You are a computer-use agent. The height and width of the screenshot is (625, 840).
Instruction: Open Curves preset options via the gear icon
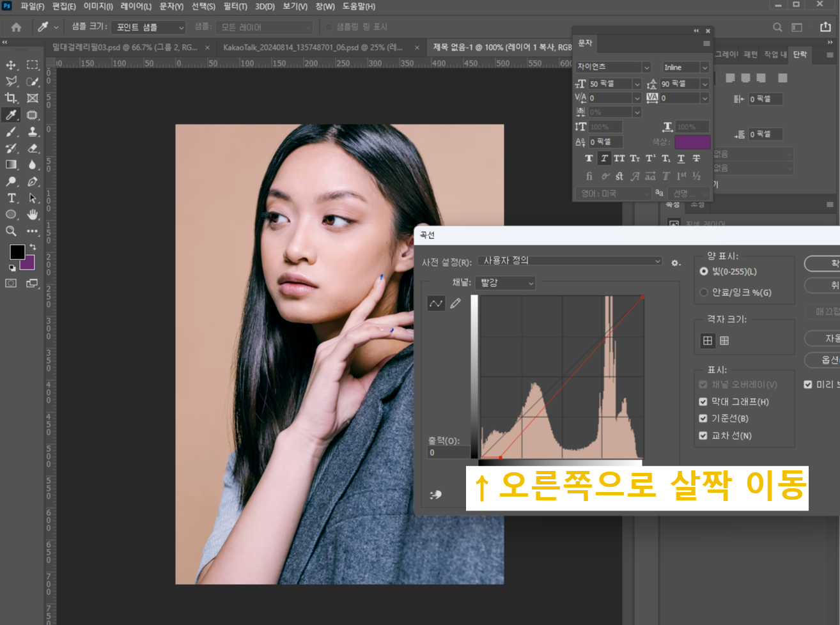click(676, 261)
